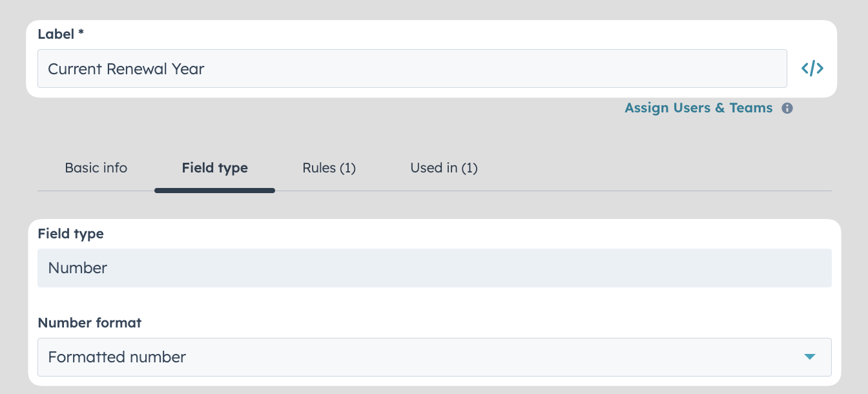Click the Current Renewal Year text

click(x=126, y=69)
